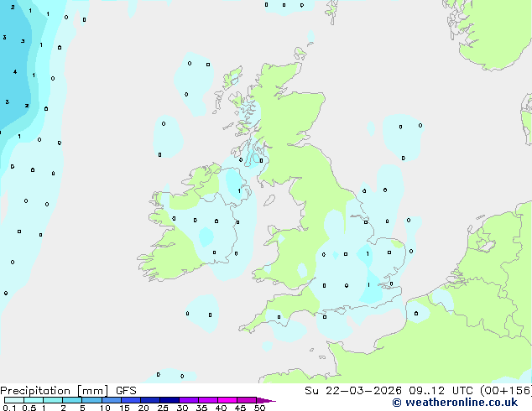Click the 2–5 mm legend swatch
This screenshot has height=411, width=532.
click(72, 400)
